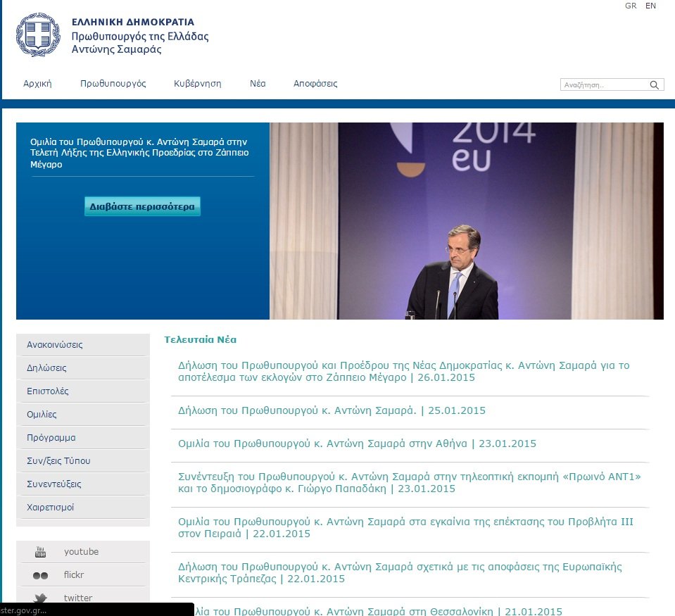Click the search magnifier icon
The height and width of the screenshot is (616, 675).
655,85
